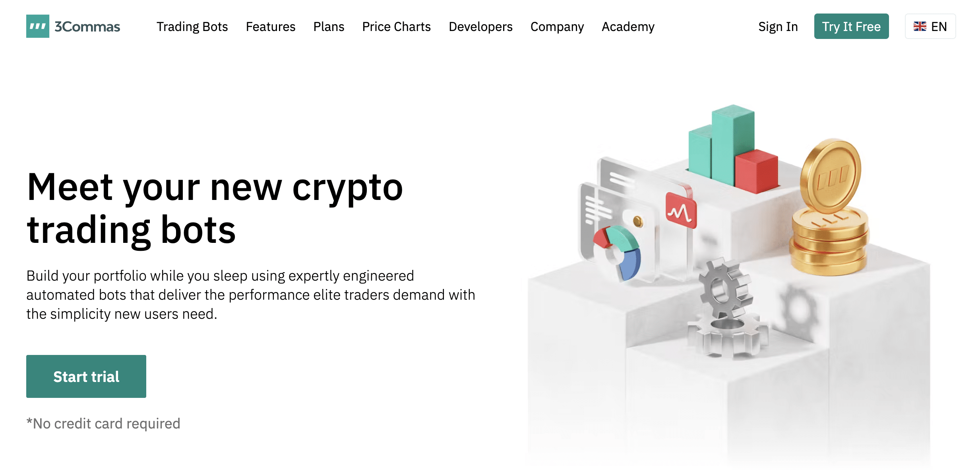Image resolution: width=980 pixels, height=473 pixels.
Task: Click the Try It Free button
Action: (852, 26)
